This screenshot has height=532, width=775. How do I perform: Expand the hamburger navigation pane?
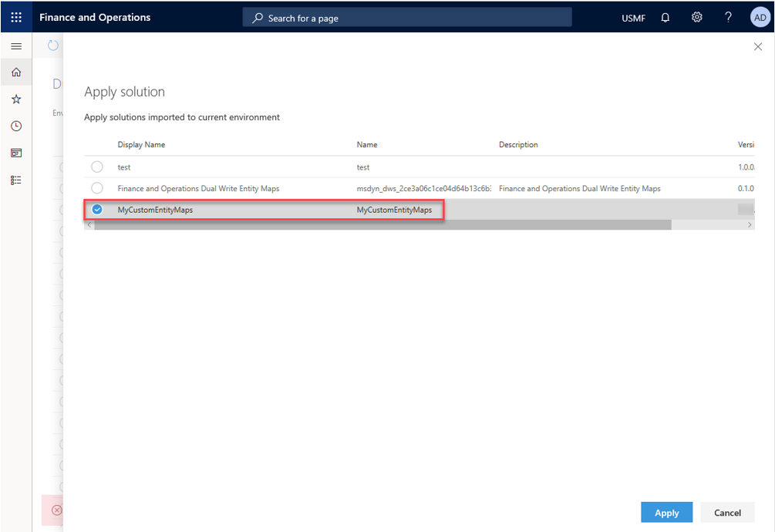pyautogui.click(x=16, y=46)
